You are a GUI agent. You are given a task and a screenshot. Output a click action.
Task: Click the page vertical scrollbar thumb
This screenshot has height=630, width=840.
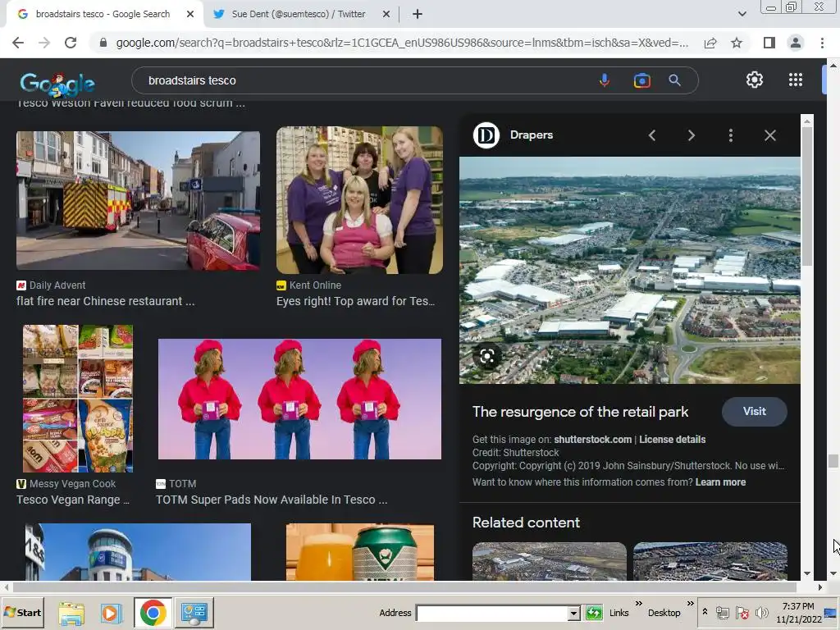click(833, 461)
